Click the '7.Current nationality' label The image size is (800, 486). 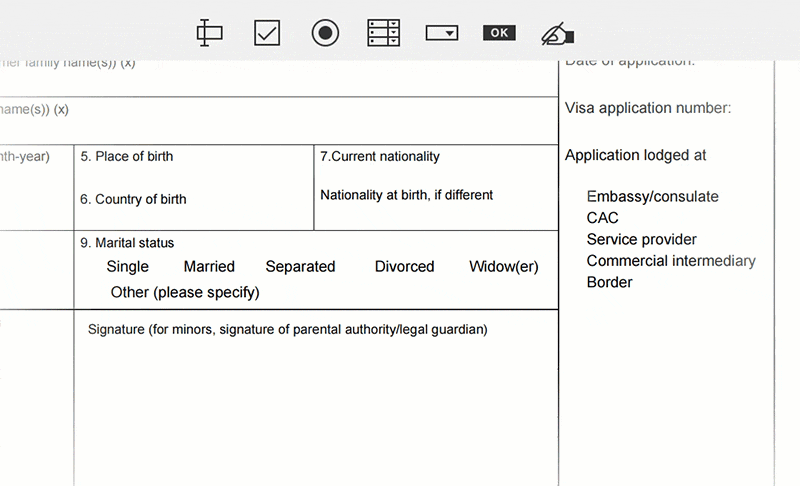pyautogui.click(x=380, y=156)
